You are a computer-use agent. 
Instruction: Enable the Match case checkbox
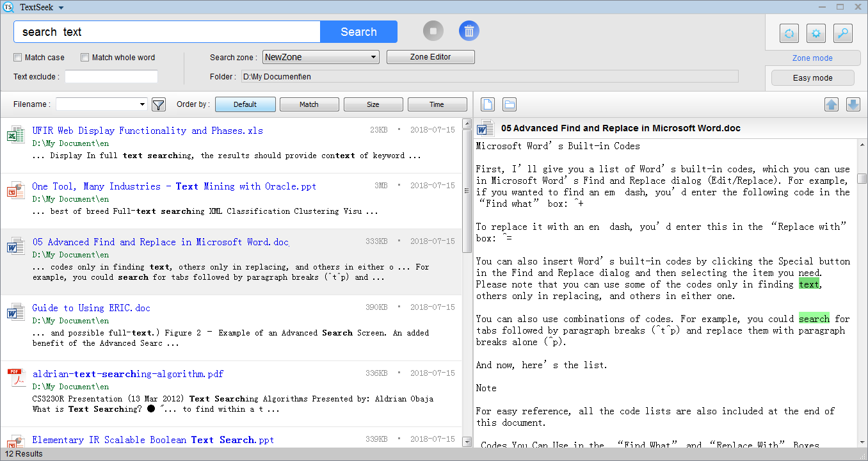point(17,57)
